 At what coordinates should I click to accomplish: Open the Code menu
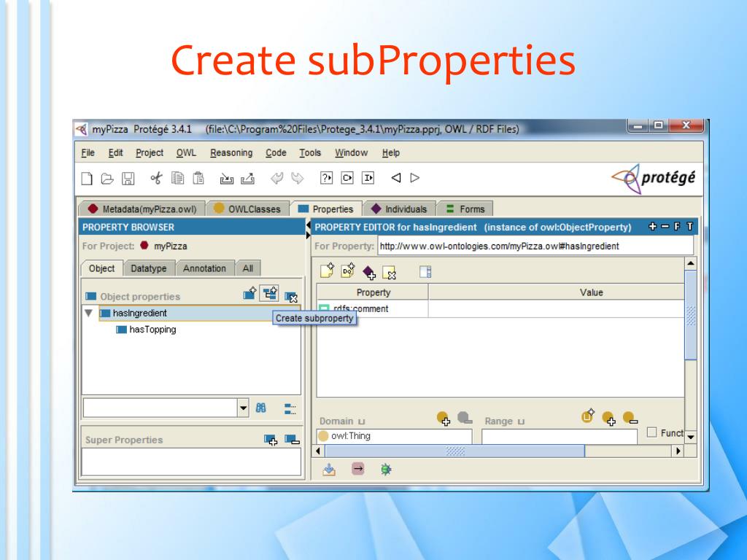tap(276, 153)
